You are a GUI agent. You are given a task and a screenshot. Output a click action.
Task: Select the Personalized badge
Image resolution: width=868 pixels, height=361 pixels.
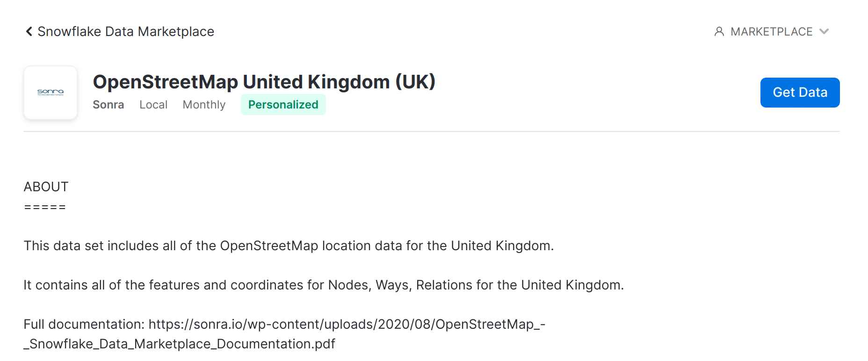(x=283, y=105)
